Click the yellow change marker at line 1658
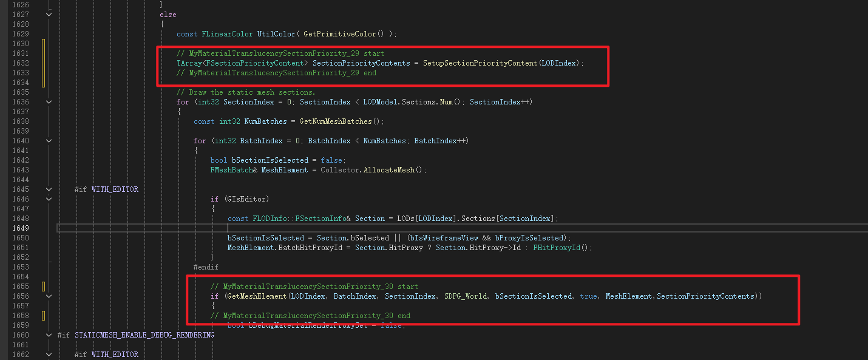The image size is (868, 360). coord(44,316)
